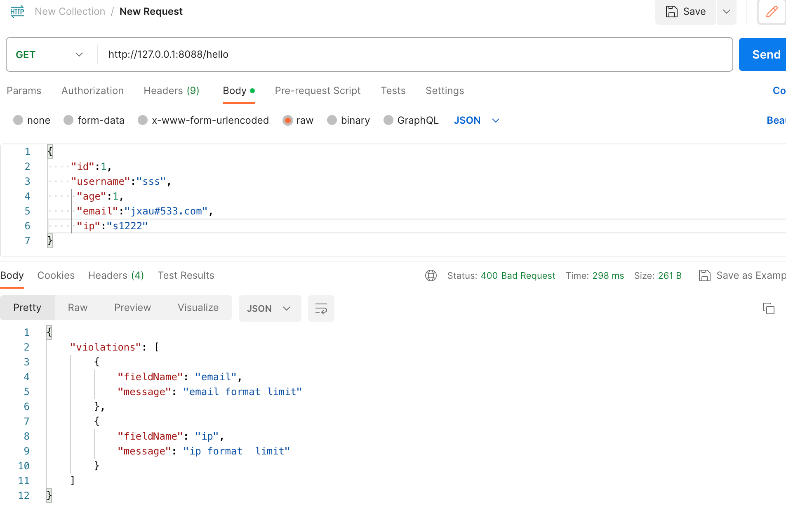Click the "username":"sss" line in request body
The image size is (786, 532).
click(121, 181)
